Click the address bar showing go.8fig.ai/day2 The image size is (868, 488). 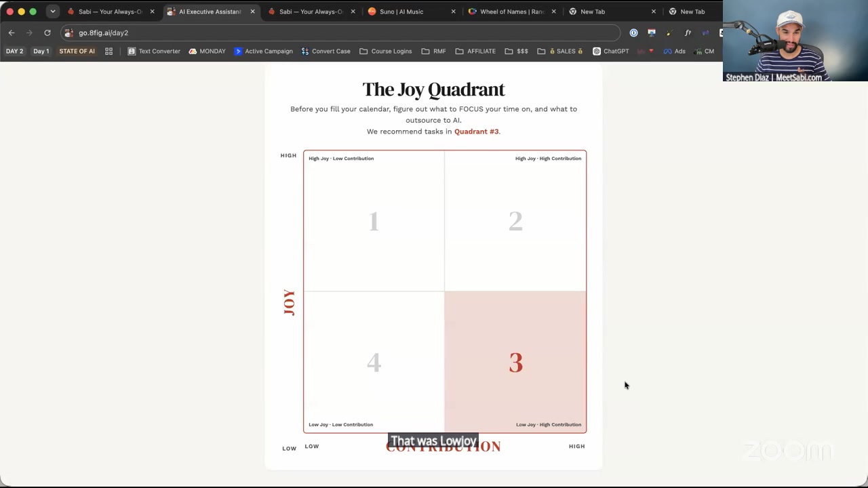pos(339,33)
